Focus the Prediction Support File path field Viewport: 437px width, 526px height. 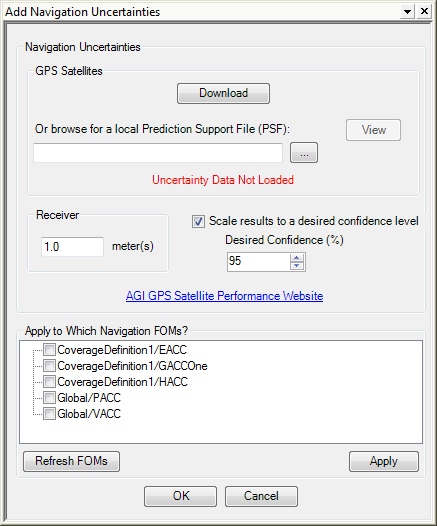point(158,153)
